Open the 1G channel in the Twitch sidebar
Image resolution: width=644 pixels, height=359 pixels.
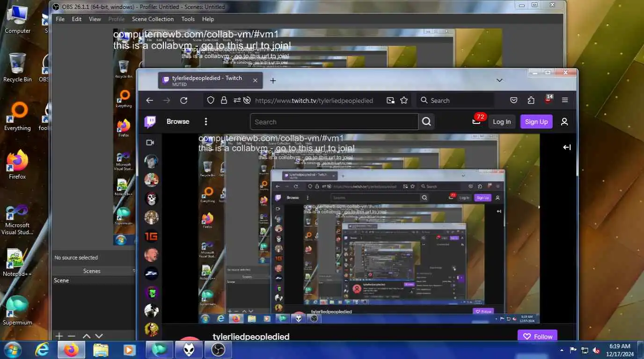pos(151,236)
